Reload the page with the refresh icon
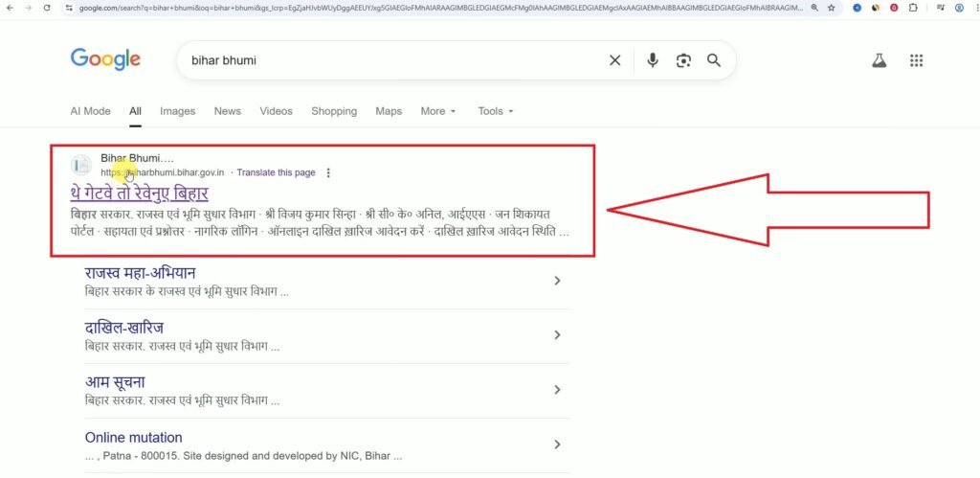The height and width of the screenshot is (478, 980). pyautogui.click(x=47, y=8)
